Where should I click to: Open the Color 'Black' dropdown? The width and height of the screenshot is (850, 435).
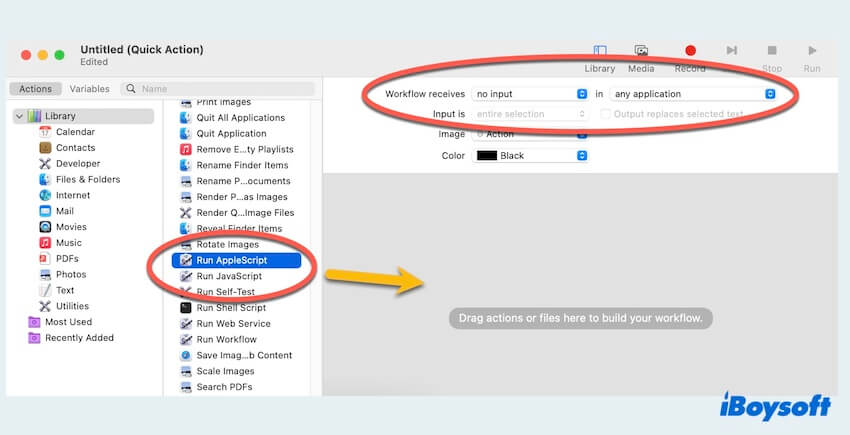530,156
